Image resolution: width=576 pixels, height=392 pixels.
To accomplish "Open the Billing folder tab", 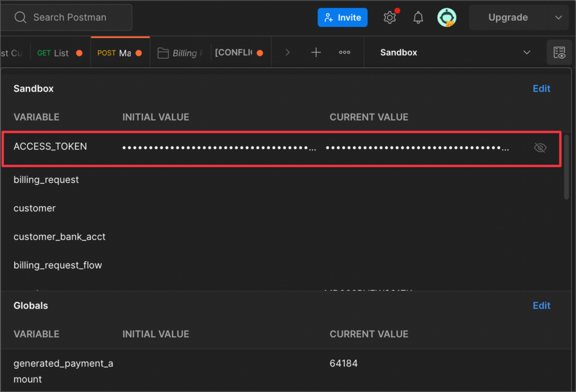I will (181, 53).
